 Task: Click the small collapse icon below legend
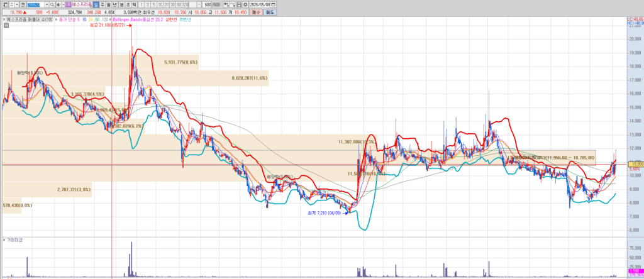[6, 25]
